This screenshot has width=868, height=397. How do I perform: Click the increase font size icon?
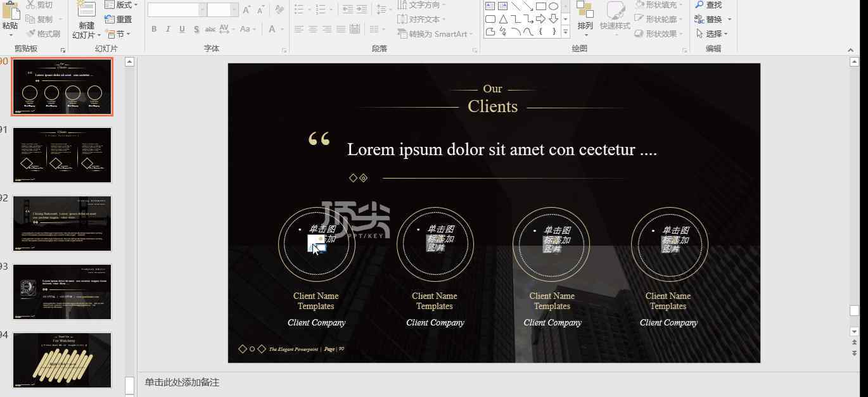[x=246, y=10]
